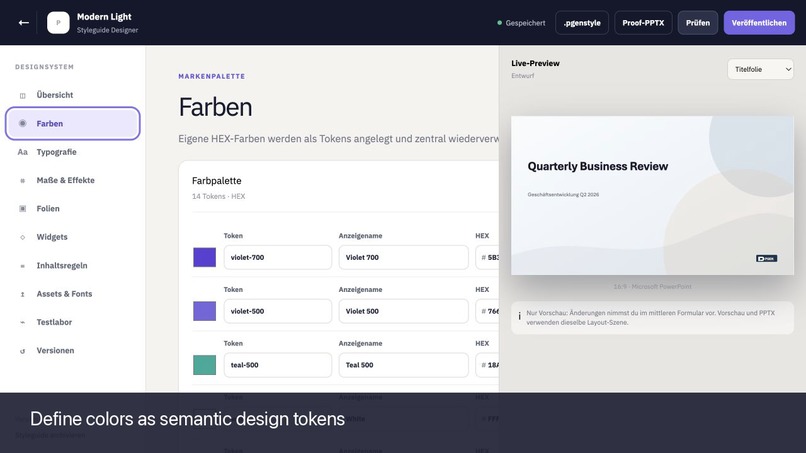Screen dimensions: 806x453
Task: Open the Titelfolie slide dropdown
Action: tap(760, 69)
